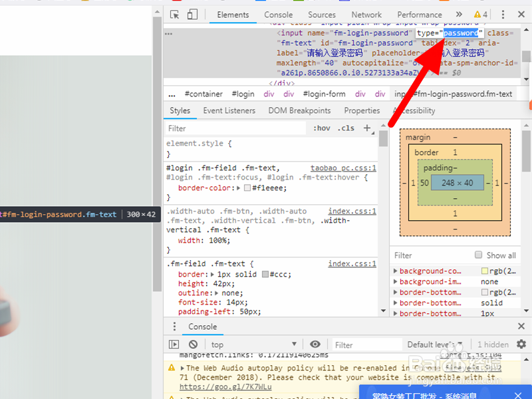
Task: Open the console drawer three-dot menu
Action: click(x=174, y=327)
